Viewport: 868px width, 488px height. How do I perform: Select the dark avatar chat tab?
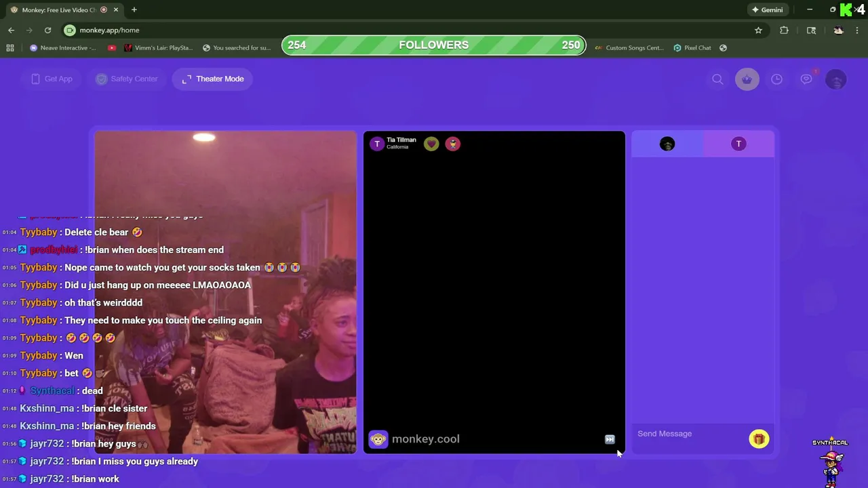(667, 144)
